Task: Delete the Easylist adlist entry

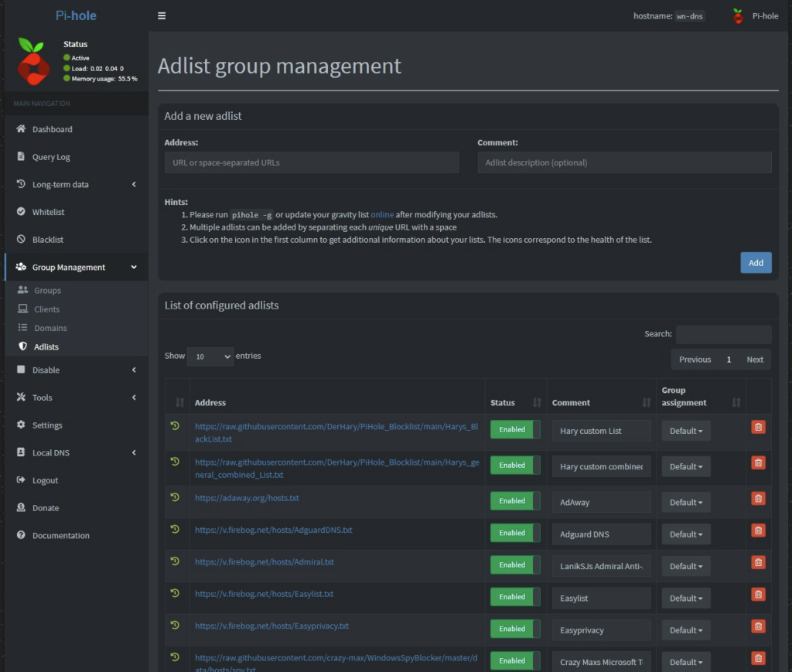Action: pos(758,595)
